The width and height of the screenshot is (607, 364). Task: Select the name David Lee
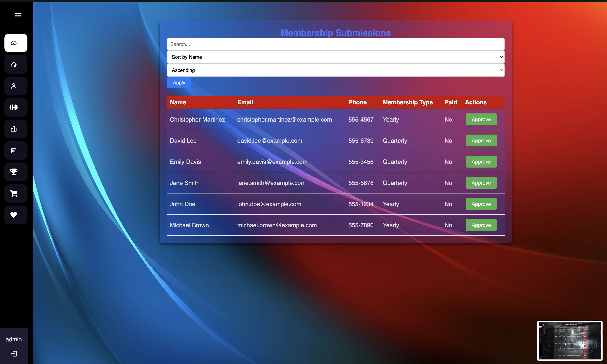point(183,140)
